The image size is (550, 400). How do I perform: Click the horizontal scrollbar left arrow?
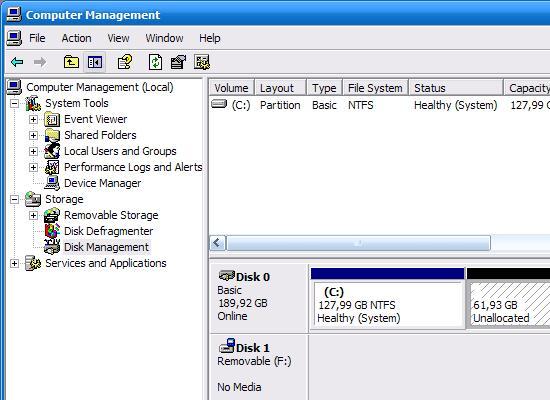pos(217,243)
